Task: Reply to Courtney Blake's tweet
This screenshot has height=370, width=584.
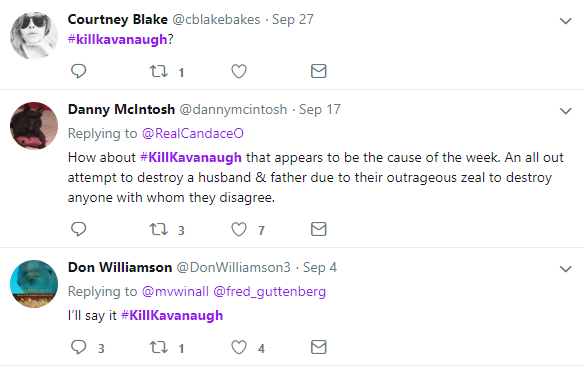Action: pyautogui.click(x=79, y=71)
